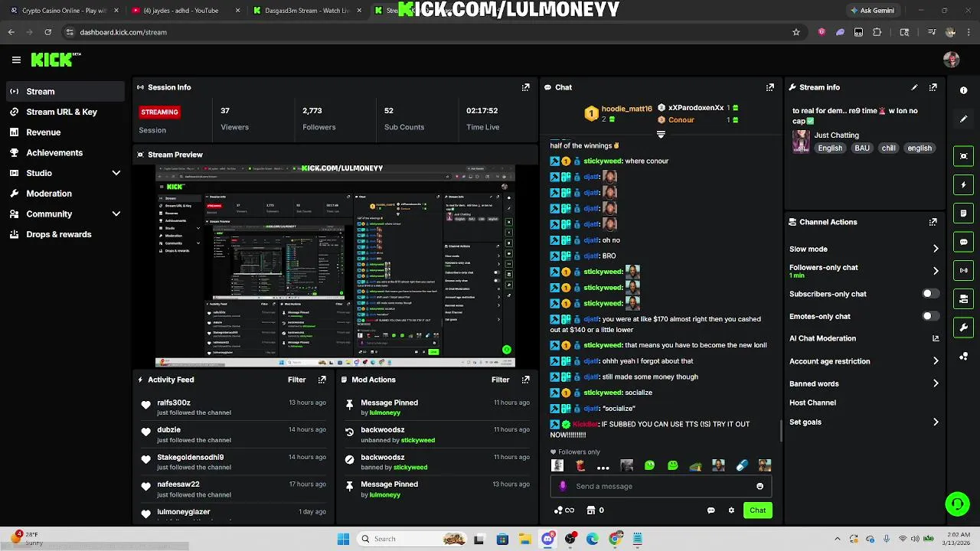This screenshot has height=551, width=980.
Task: Click the pencil icon in right rail
Action: (x=963, y=119)
